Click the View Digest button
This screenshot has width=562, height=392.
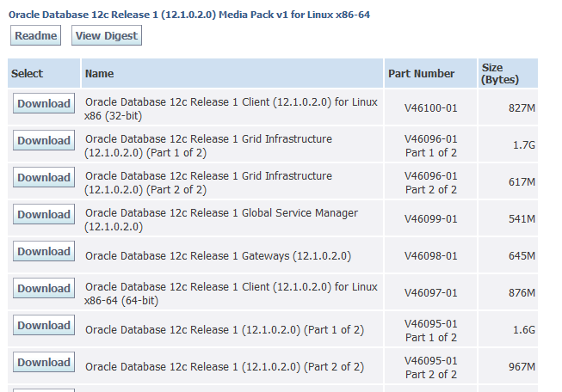107,35
